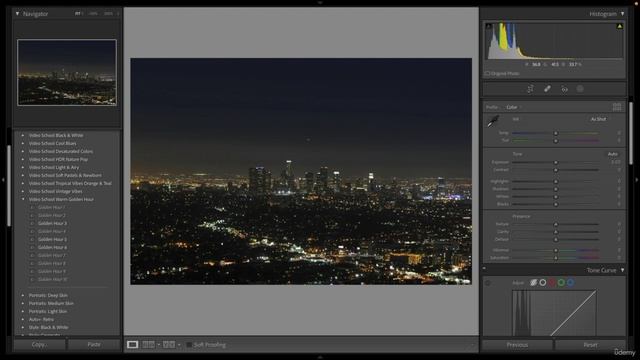This screenshot has height=360, width=640.
Task: Expand Video School Light & Airy presets
Action: [x=23, y=167]
